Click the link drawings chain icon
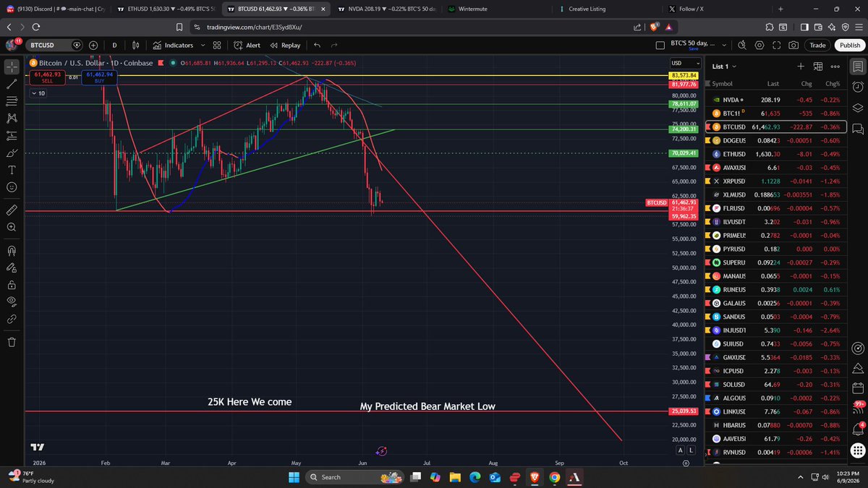The width and height of the screenshot is (868, 488). pyautogui.click(x=12, y=319)
